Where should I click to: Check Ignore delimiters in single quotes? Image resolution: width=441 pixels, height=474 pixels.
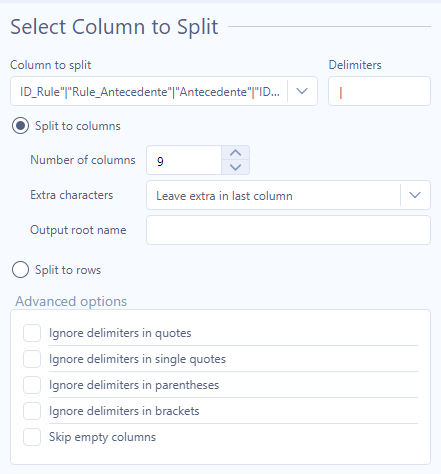32,359
